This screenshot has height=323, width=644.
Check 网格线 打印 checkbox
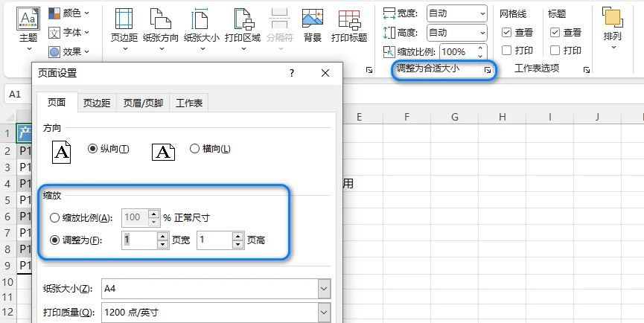pos(507,51)
